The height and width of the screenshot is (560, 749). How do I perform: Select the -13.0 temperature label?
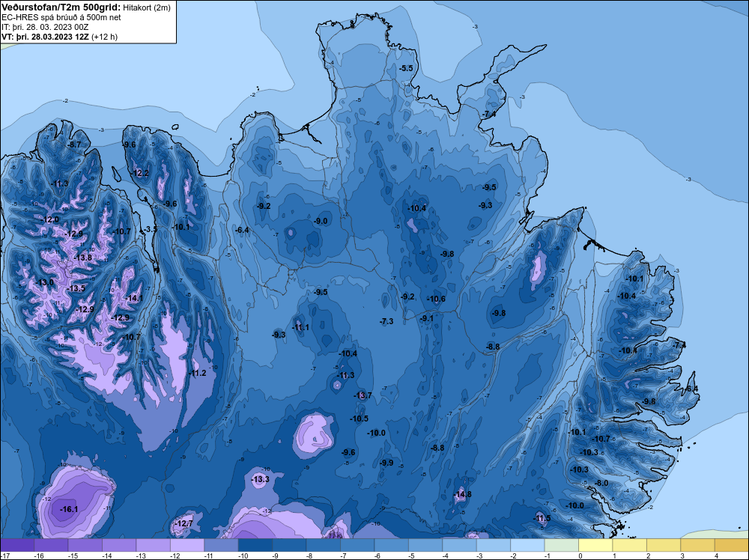pyautogui.click(x=46, y=282)
